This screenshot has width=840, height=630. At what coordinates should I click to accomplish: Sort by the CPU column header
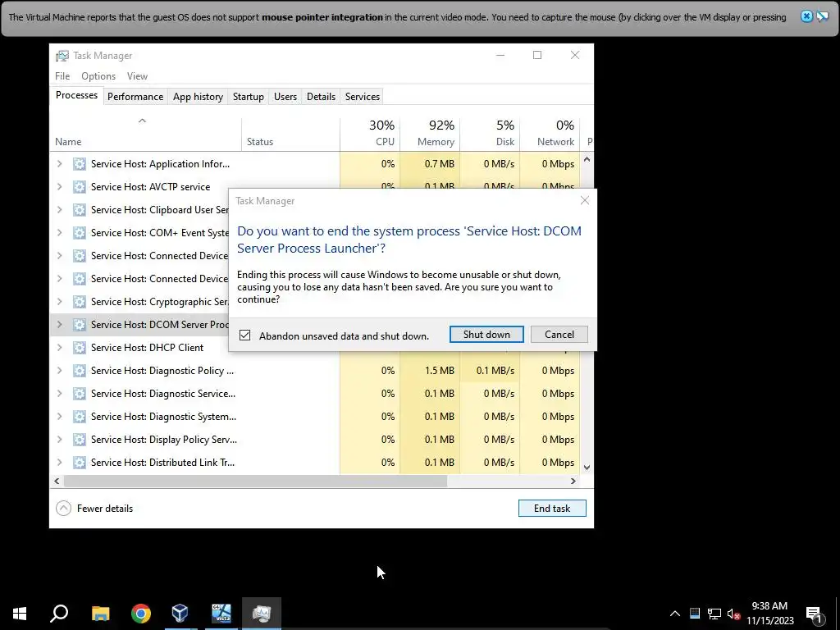370,134
